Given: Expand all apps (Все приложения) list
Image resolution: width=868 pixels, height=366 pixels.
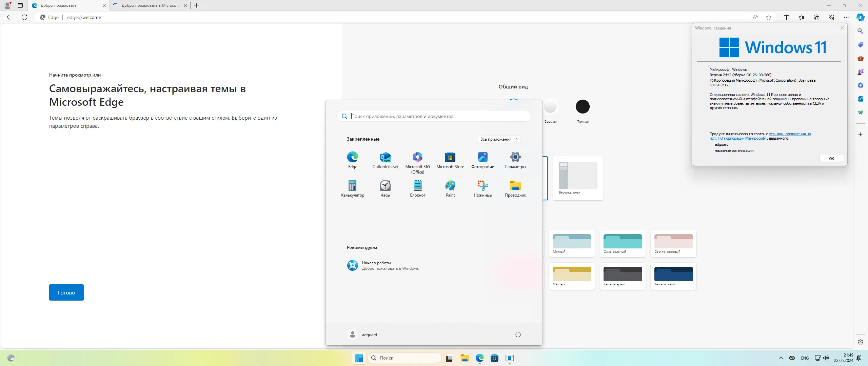Looking at the screenshot, I should point(499,139).
